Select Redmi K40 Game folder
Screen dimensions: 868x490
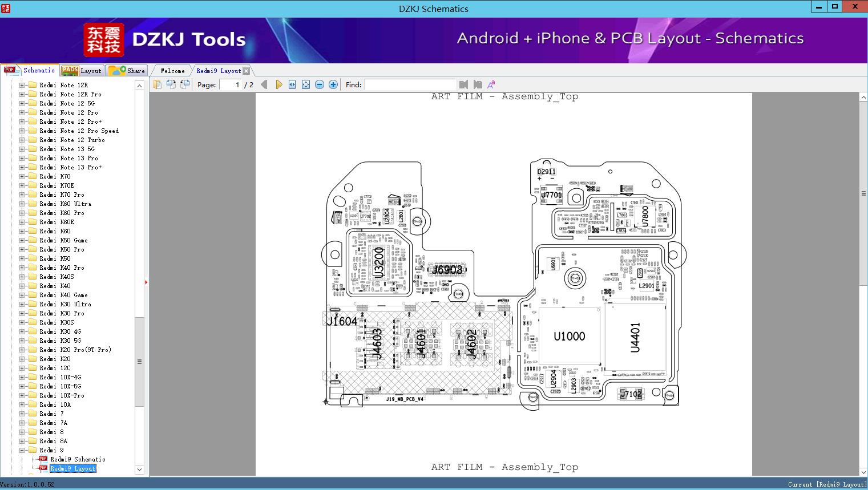point(63,295)
